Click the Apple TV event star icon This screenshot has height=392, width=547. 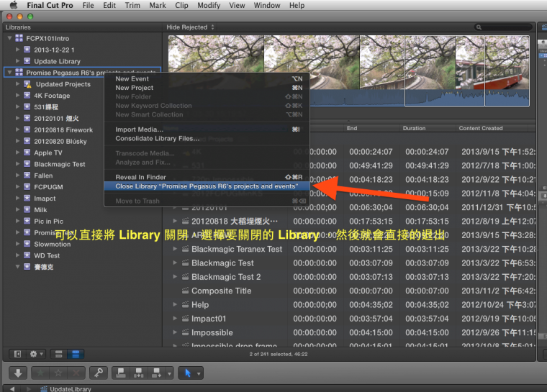[x=27, y=152]
